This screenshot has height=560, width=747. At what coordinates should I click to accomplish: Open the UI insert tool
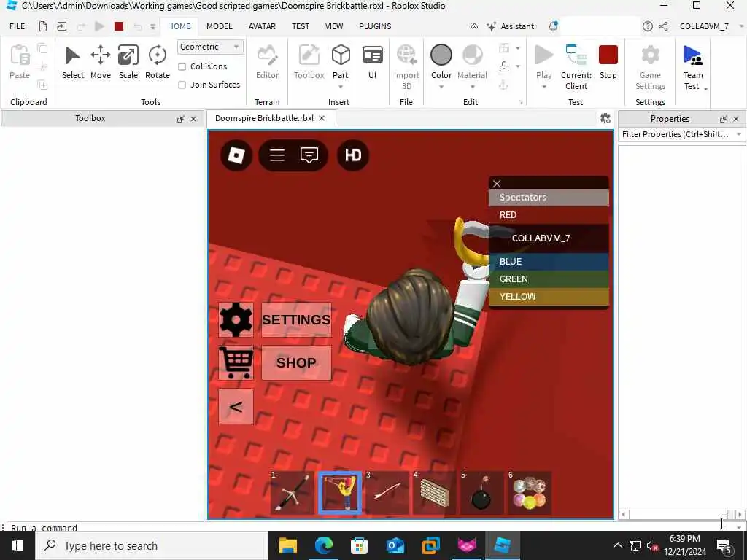[372, 62]
